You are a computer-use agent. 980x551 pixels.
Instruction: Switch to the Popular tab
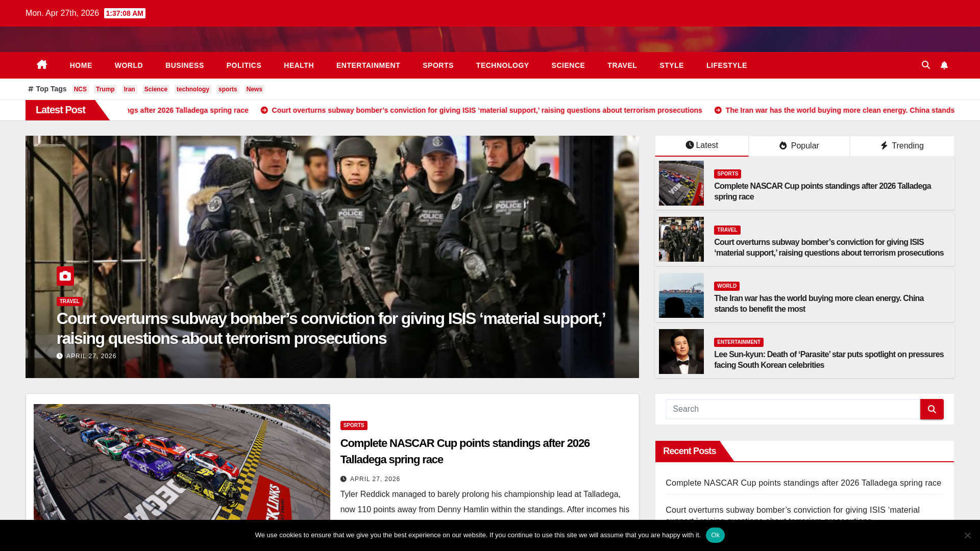(799, 146)
